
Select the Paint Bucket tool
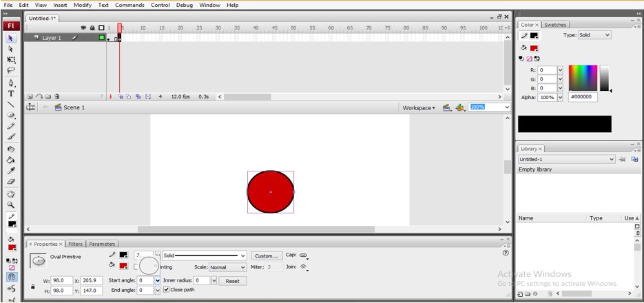click(11, 160)
